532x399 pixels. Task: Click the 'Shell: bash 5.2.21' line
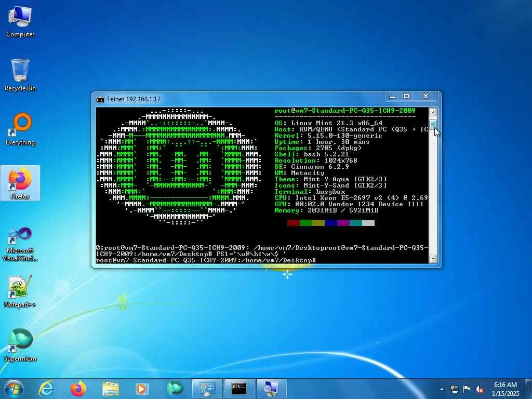coord(312,154)
